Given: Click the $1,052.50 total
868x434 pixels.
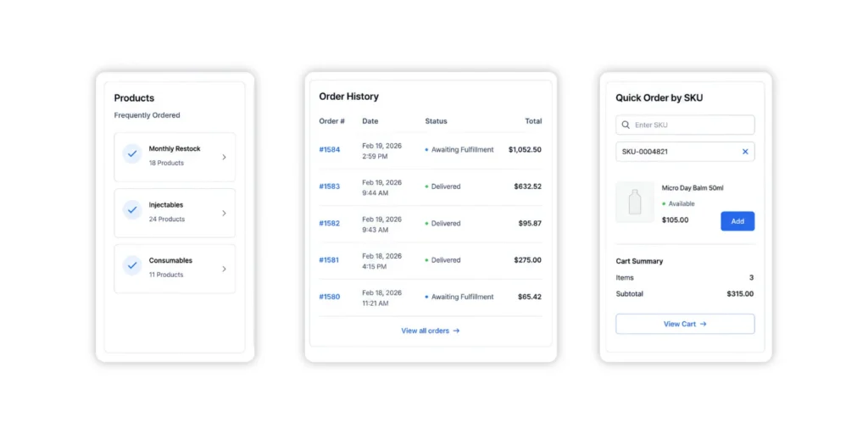Looking at the screenshot, I should click(525, 149).
